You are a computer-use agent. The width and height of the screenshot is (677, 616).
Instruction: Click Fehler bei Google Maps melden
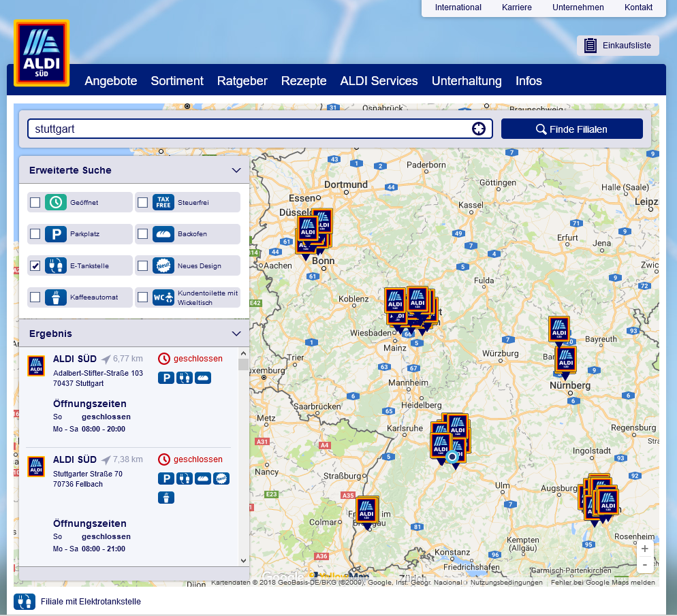click(x=603, y=583)
